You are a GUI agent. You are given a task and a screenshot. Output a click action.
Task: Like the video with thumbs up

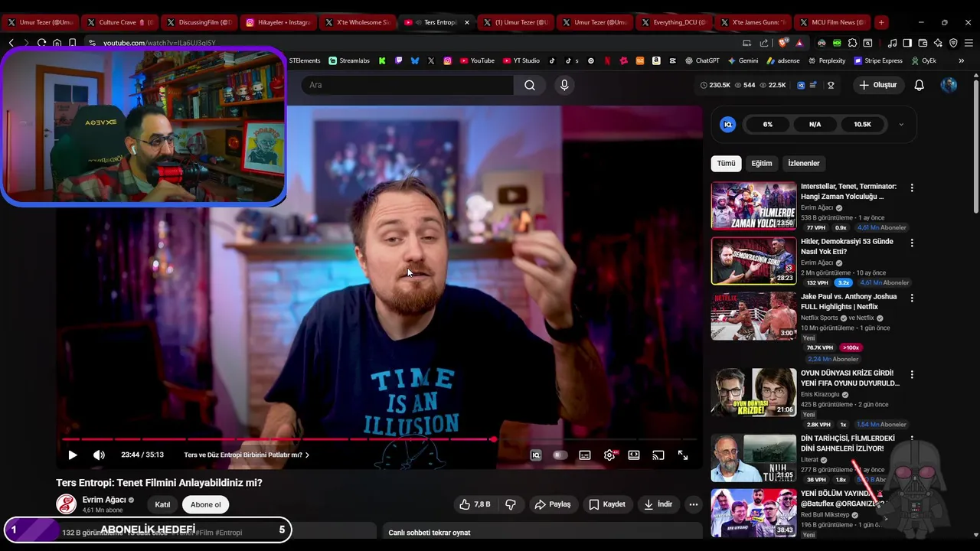(475, 504)
